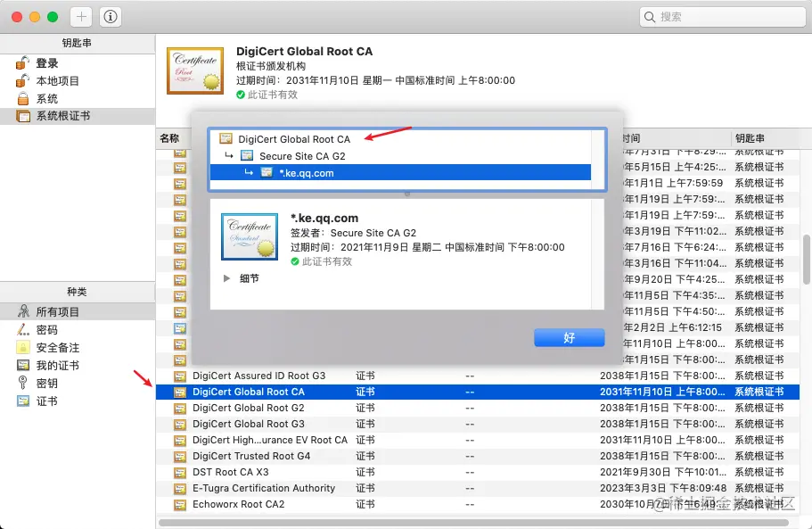
Task: Click the Secure Site CA G2 chain certificate icon
Action: pos(247,155)
